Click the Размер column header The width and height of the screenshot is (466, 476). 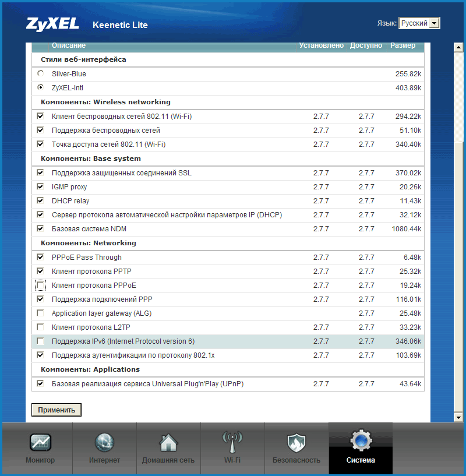[403, 45]
